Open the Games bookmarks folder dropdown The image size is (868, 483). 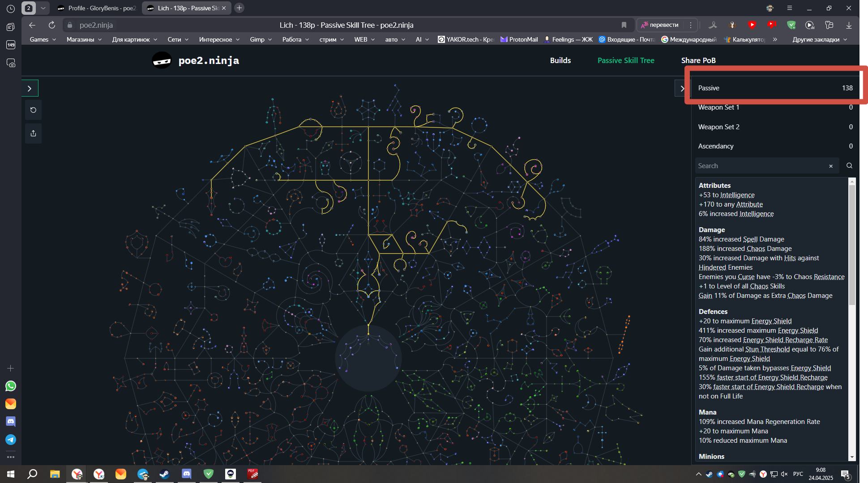click(43, 39)
